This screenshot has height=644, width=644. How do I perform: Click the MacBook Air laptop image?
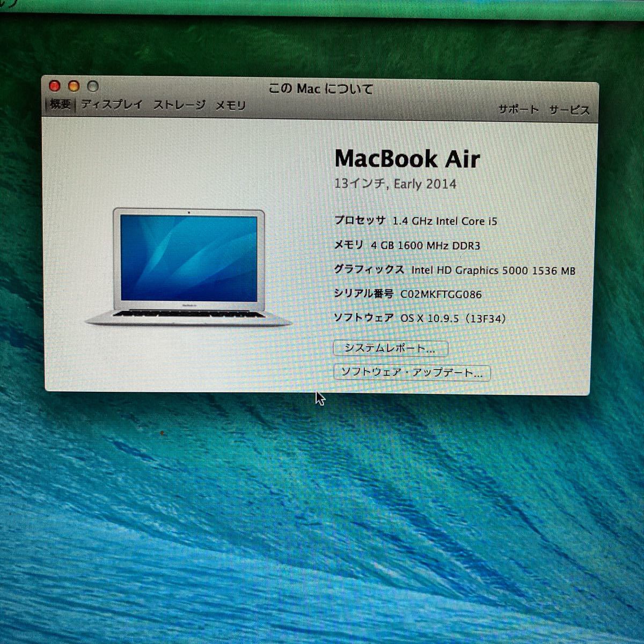tap(188, 267)
